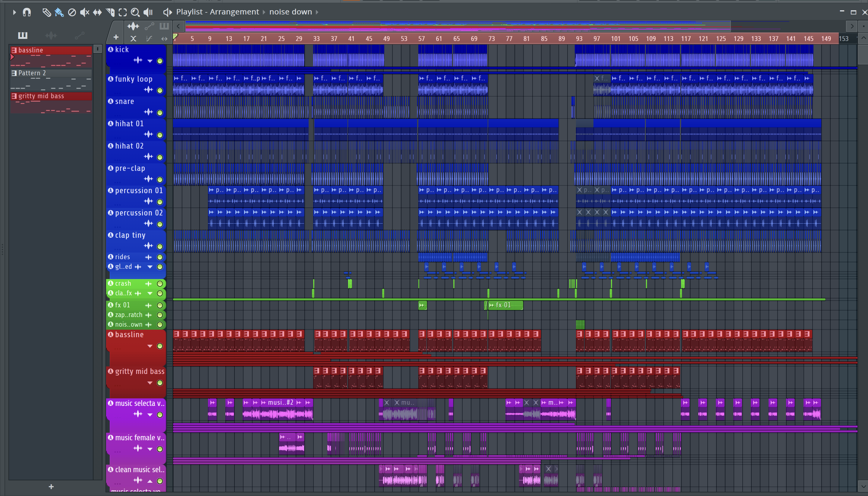This screenshot has width=868, height=496.
Task: Mute the bassline track
Action: [160, 346]
